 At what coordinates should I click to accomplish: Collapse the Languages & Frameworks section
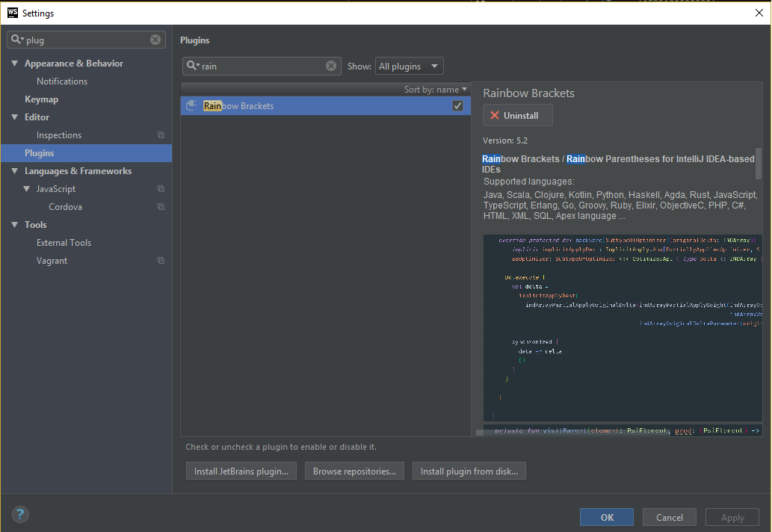[14, 170]
